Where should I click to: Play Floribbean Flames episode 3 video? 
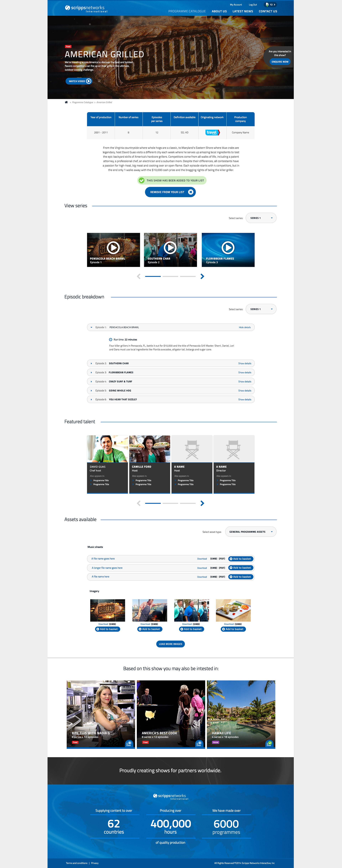228,248
